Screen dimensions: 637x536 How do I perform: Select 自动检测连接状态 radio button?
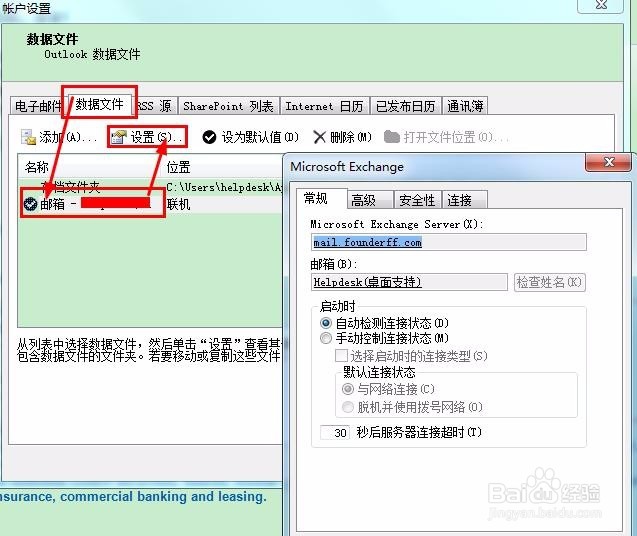point(325,323)
